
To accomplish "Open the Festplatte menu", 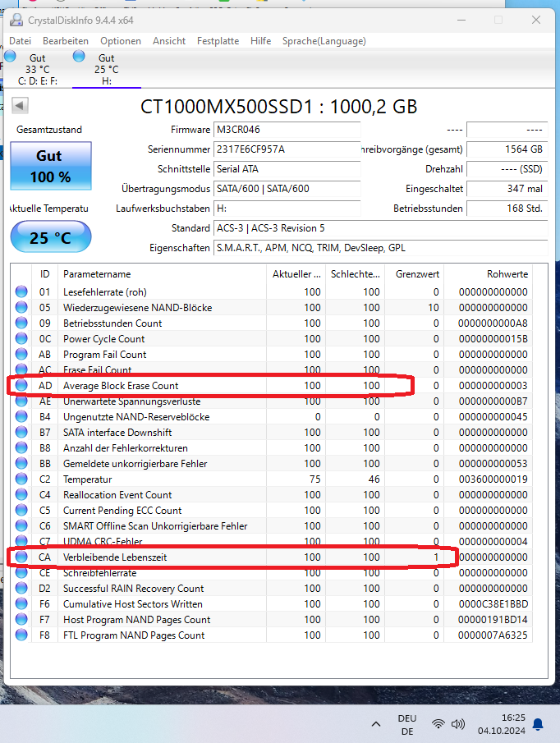I will point(218,41).
